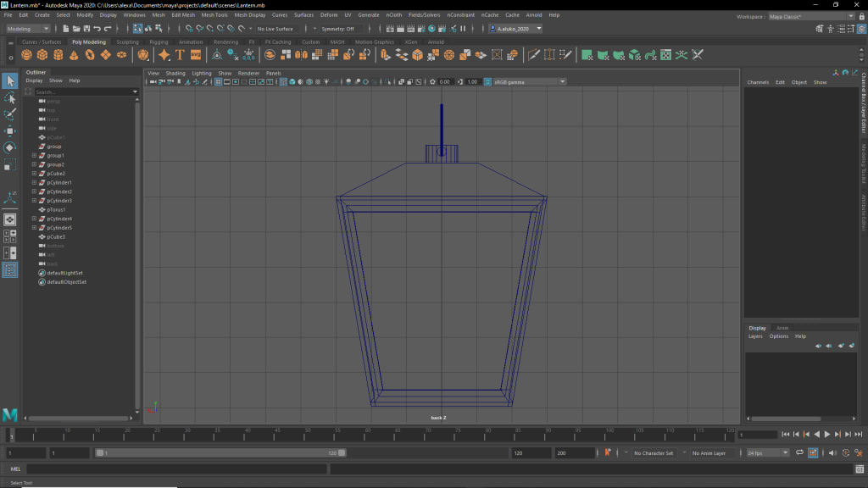Switch to the Sculpting shelf tab

pyautogui.click(x=127, y=42)
